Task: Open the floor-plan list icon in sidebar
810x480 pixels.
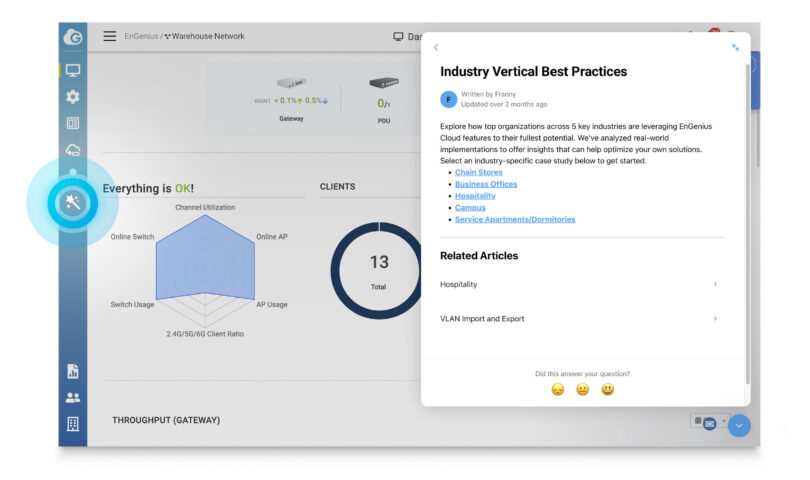Action: coord(73,123)
